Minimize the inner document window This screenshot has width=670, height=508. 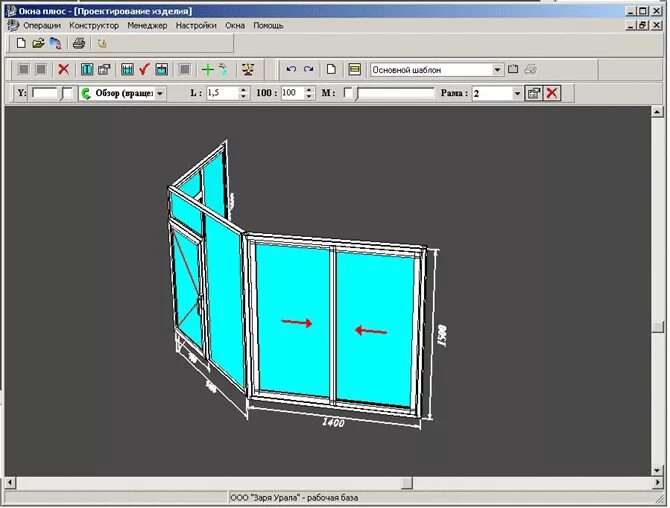coord(631,25)
